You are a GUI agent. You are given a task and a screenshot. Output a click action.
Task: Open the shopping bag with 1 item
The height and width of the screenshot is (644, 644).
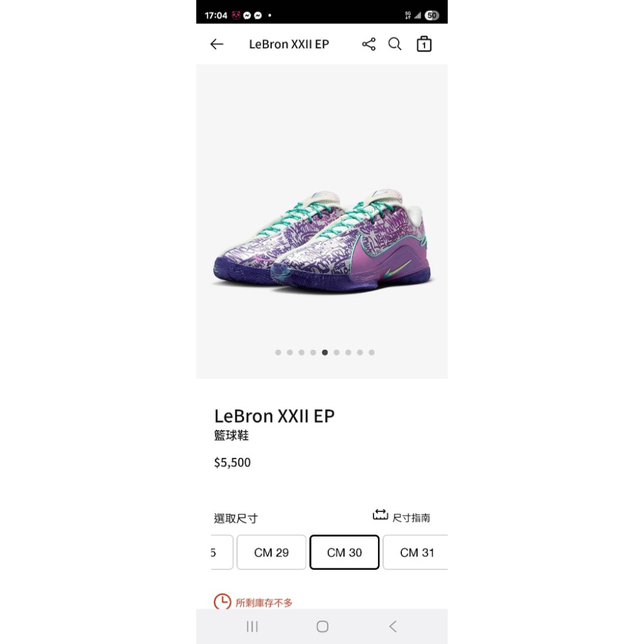(424, 44)
